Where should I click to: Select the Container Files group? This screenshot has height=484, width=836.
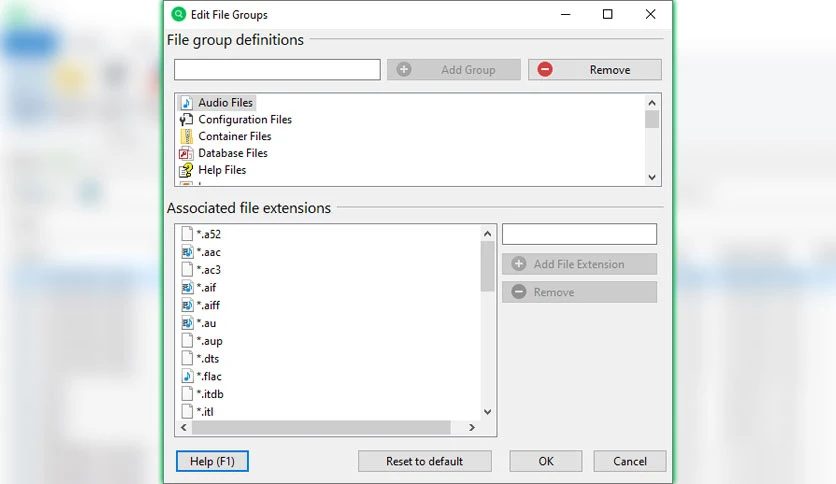(235, 136)
